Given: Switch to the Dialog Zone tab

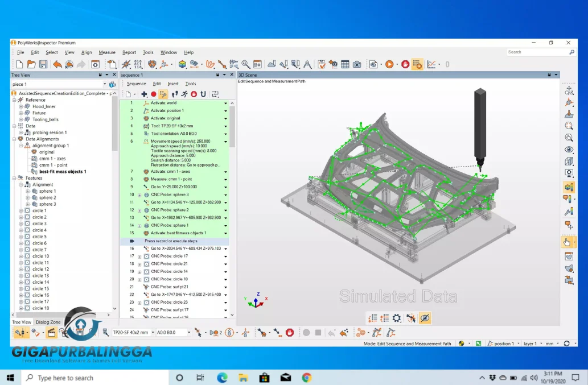Looking at the screenshot, I should (x=48, y=322).
